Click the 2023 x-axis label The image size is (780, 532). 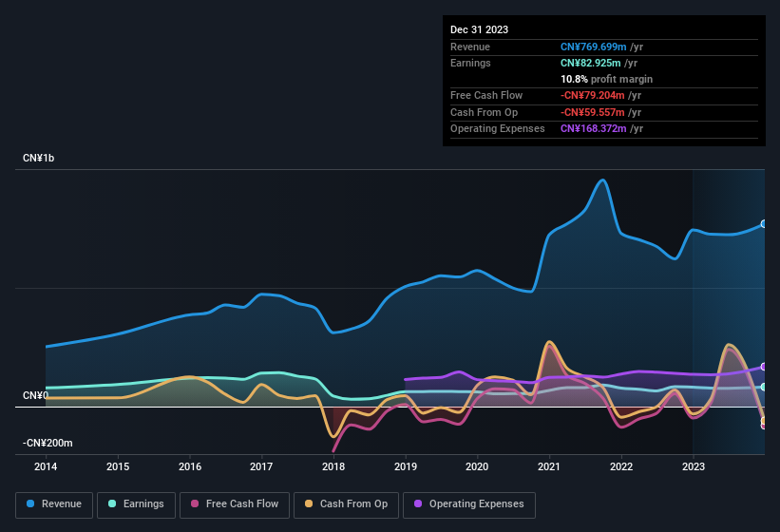point(694,466)
